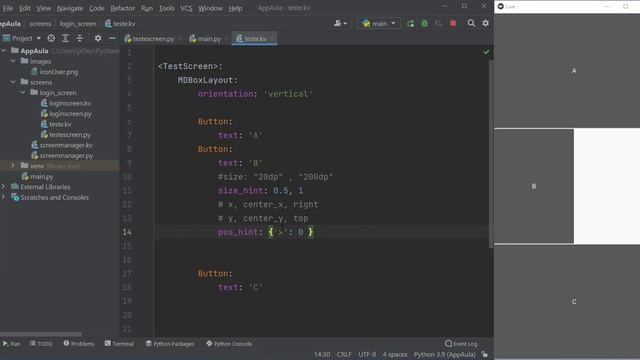Open the user account icon dropdown
Viewport: 640px width, 360px height.
340,24
